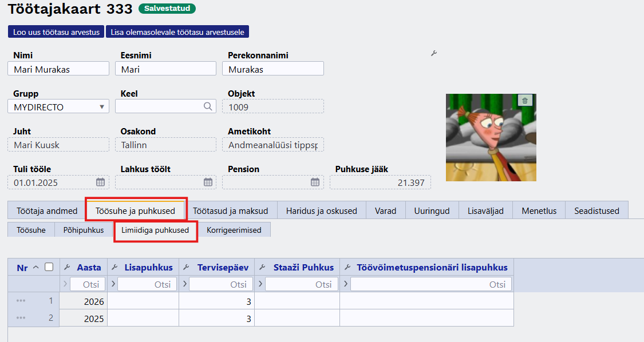Click the wrench settings icon near Perekonnanimi
Screen dimensions: 644x342
pyautogui.click(x=433, y=53)
